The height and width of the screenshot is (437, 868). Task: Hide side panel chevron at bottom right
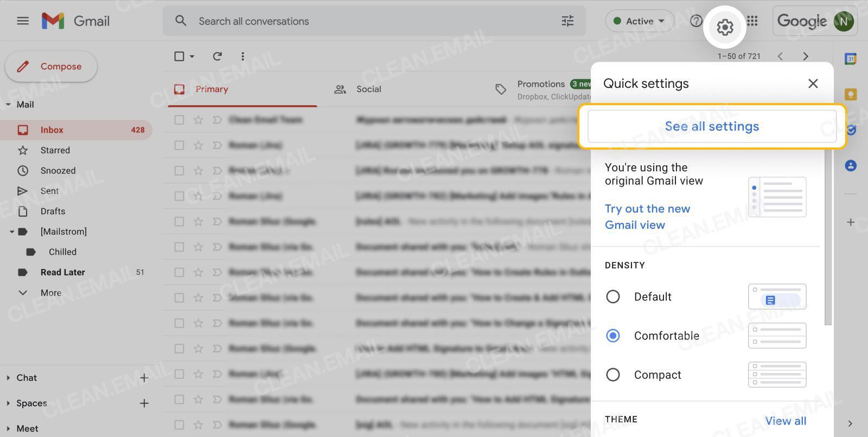coord(850,423)
